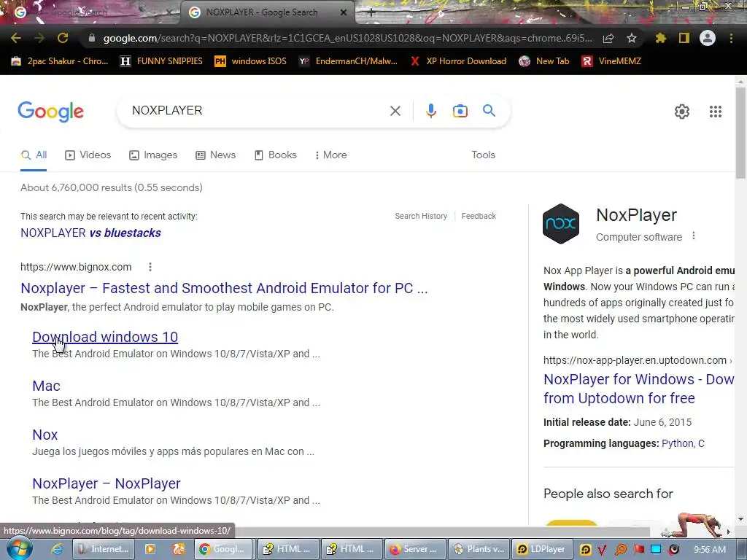
Task: Expand the More search filters menu
Action: click(x=330, y=155)
